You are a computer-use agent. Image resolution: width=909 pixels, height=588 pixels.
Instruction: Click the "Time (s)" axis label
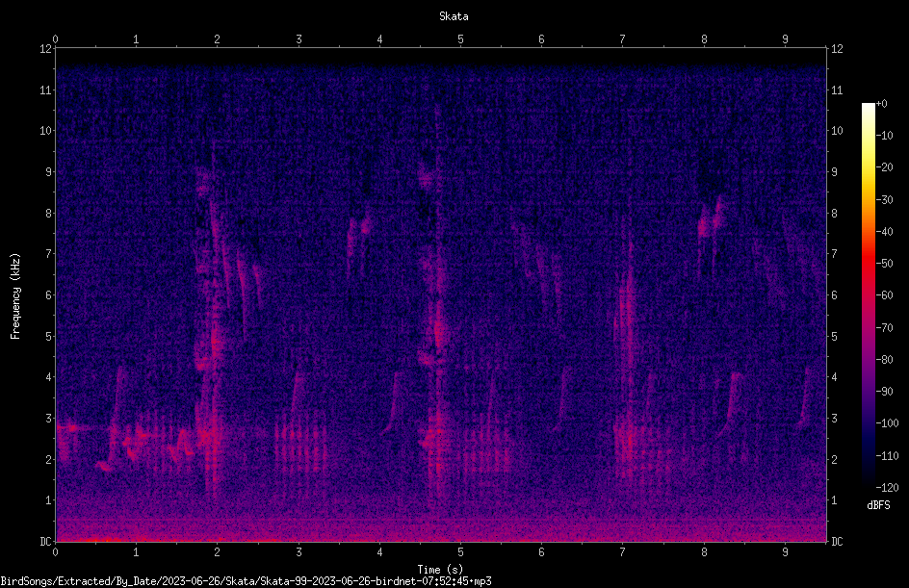tap(440, 570)
